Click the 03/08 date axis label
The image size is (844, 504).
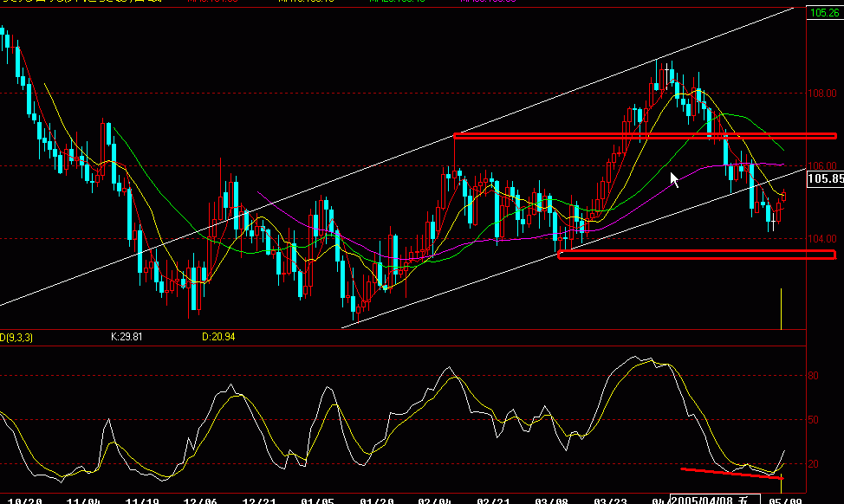click(x=552, y=501)
